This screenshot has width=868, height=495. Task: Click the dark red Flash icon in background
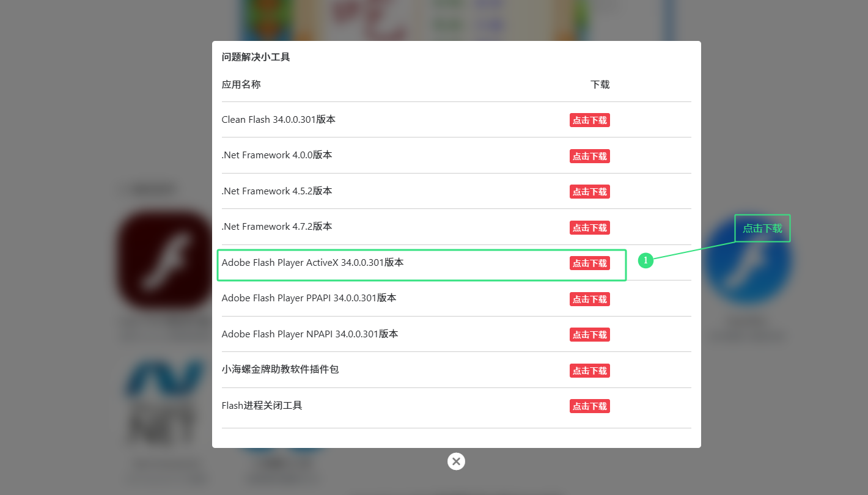164,260
